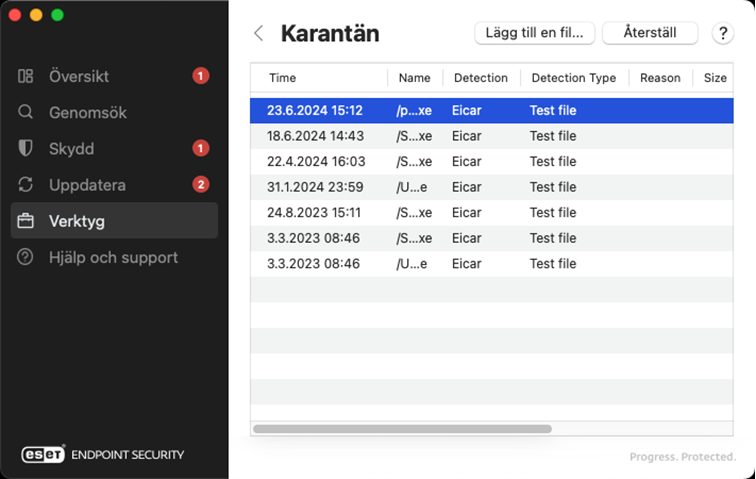Select the row dated 22.4.2024 16:03
This screenshot has width=756, height=479.
click(492, 162)
